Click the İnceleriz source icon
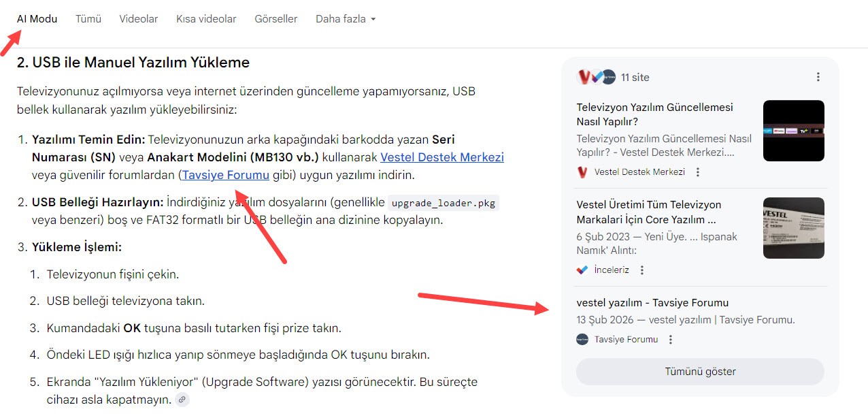The height and width of the screenshot is (420, 868). (582, 270)
